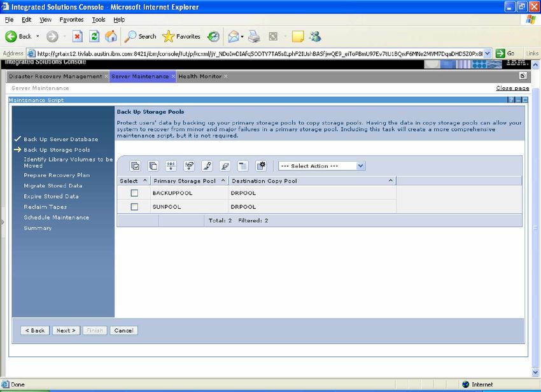Click the IE Stop button
Image resolution: width=541 pixels, height=392 pixels.
click(77, 36)
